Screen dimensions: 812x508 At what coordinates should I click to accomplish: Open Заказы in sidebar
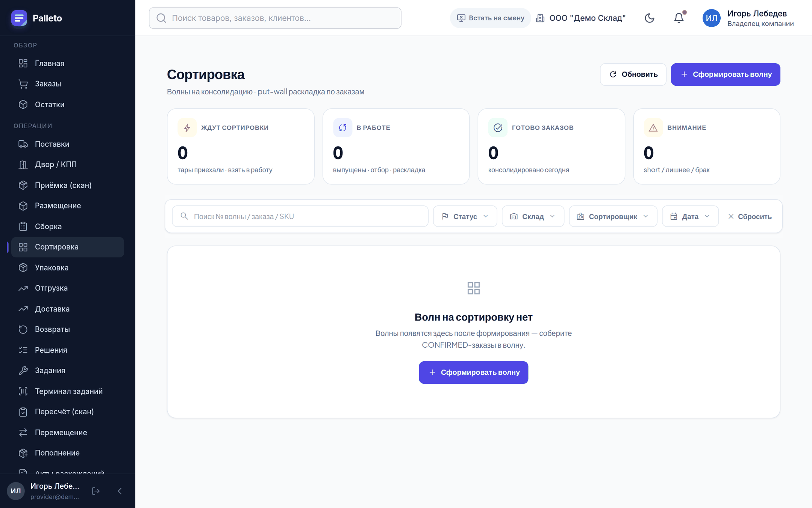point(68,84)
